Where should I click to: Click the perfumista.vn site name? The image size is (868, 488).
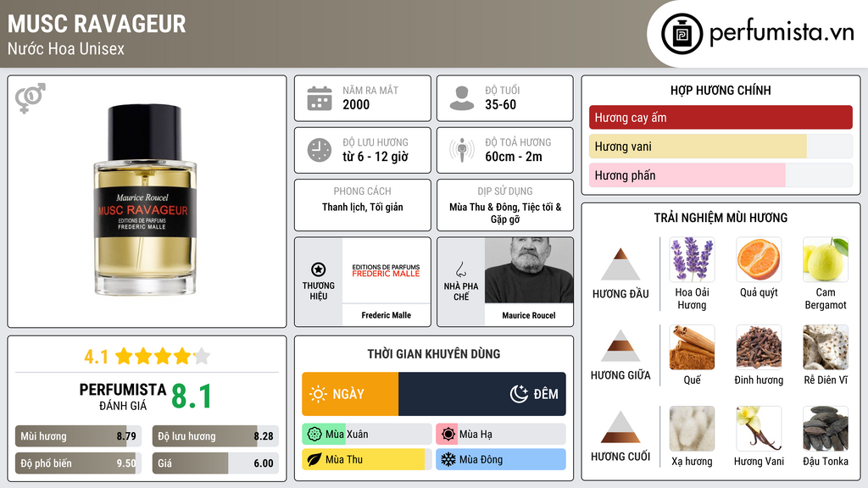coord(782,33)
